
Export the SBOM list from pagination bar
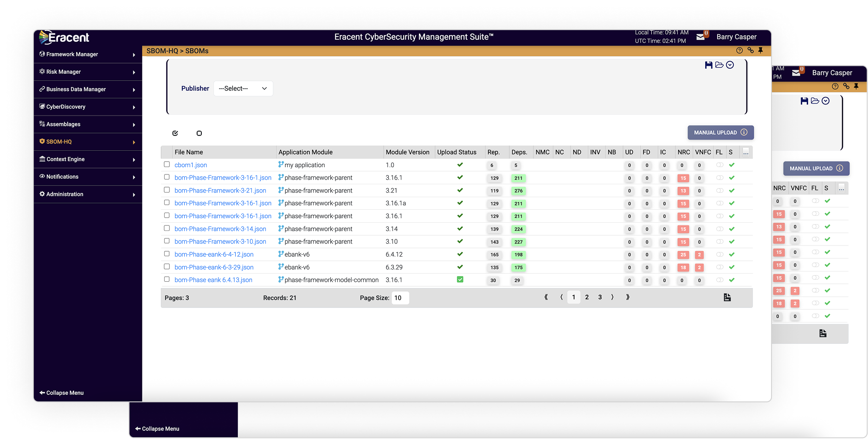tap(727, 297)
